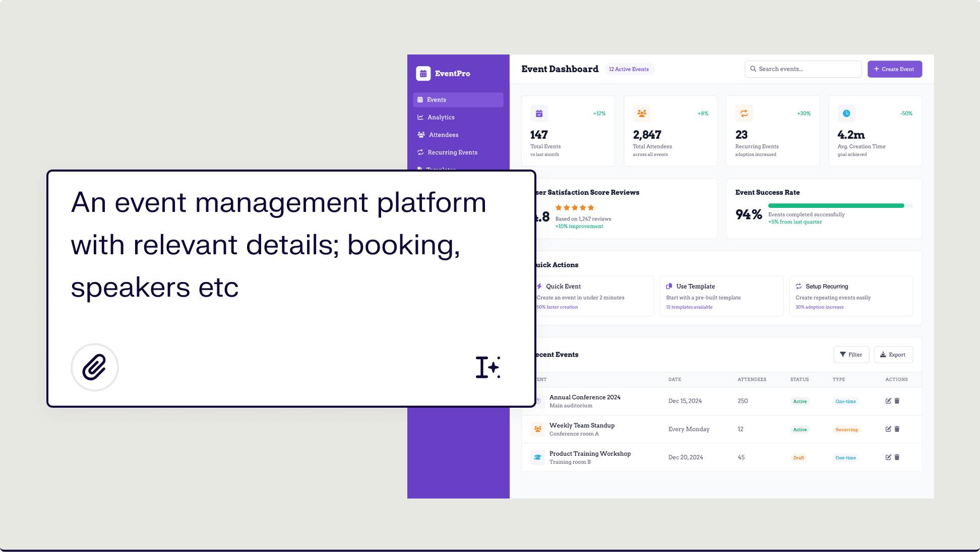Edit Annual Conference 2024 using the pencil icon
This screenshot has height=552, width=980.
point(888,401)
